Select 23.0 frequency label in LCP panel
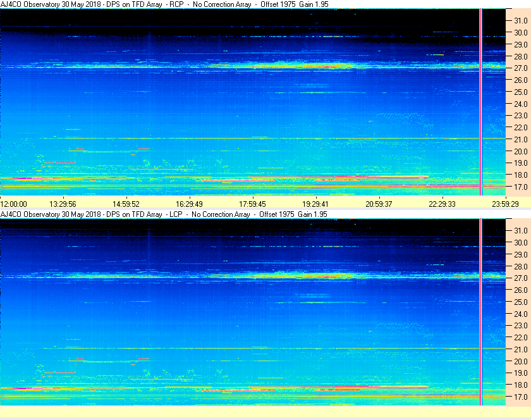The image size is (531, 420). click(521, 325)
